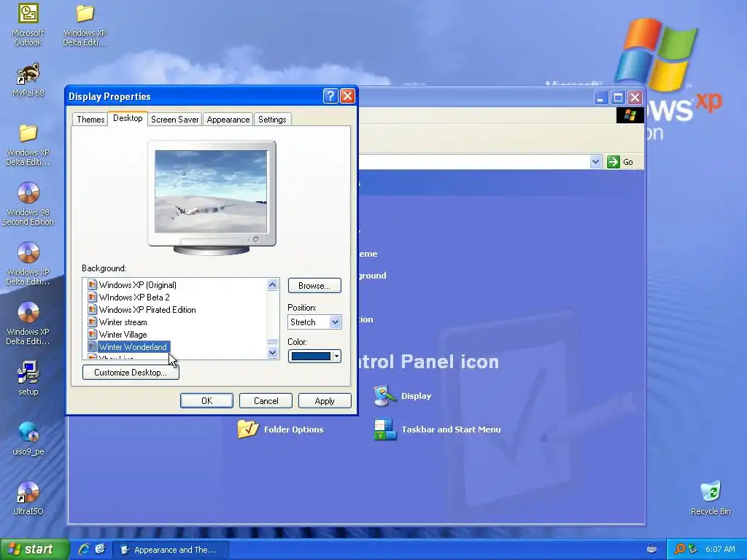Screen dimensions: 747x560
Task: Switch to the Themes tab
Action: pyautogui.click(x=90, y=119)
